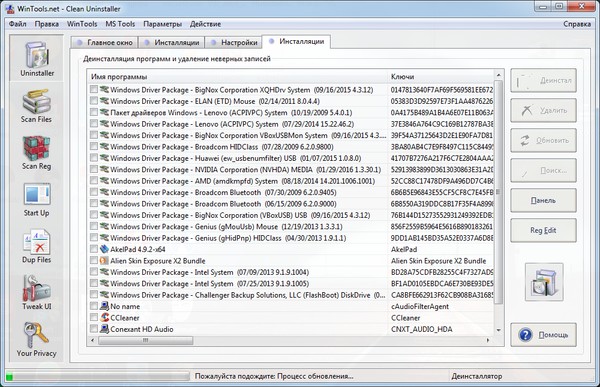Click the AkelPad program icon

(104, 249)
